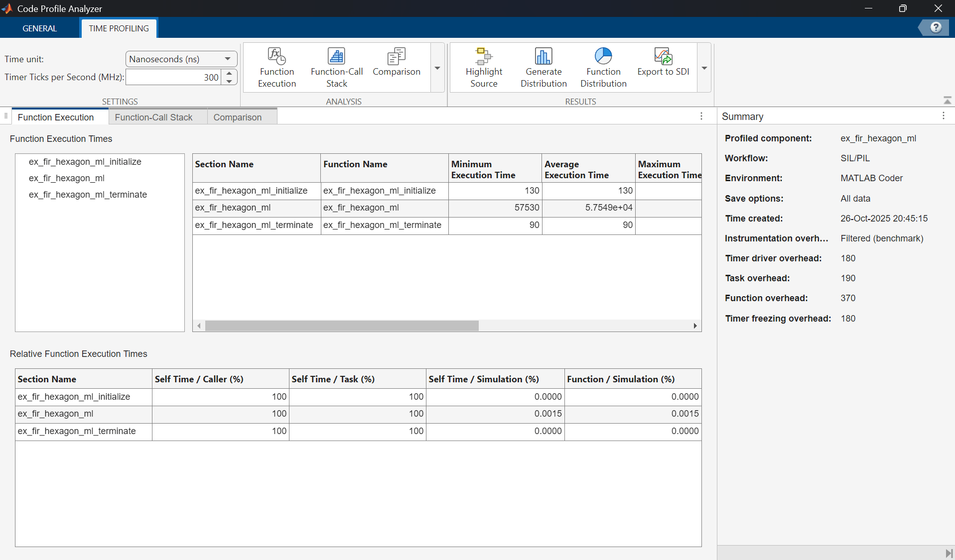Switch to the Comparison panel tab
This screenshot has height=560, width=955.
tap(238, 117)
